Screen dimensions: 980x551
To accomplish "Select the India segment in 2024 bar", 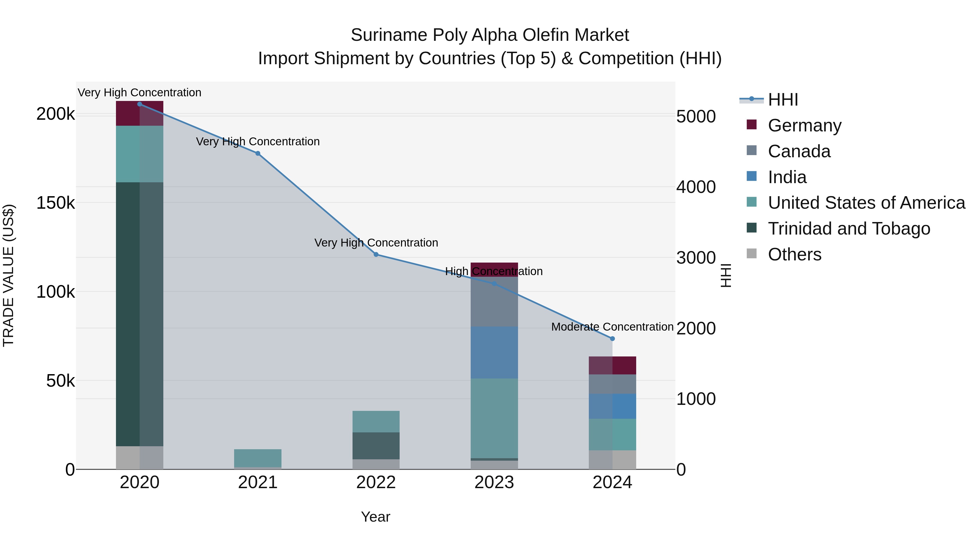I will pyautogui.click(x=612, y=407).
